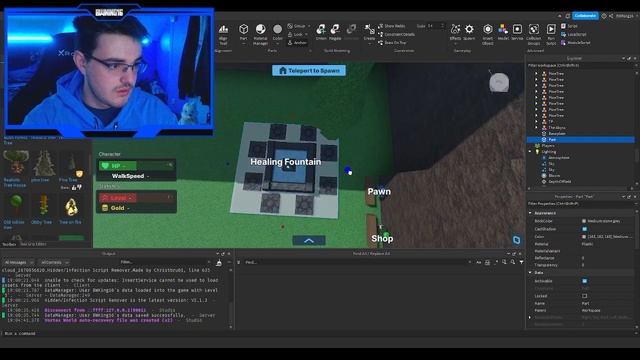Switch to the Terrain Editor tab
Image resolution: width=640 pixels, height=360 pixels.
click(33, 244)
